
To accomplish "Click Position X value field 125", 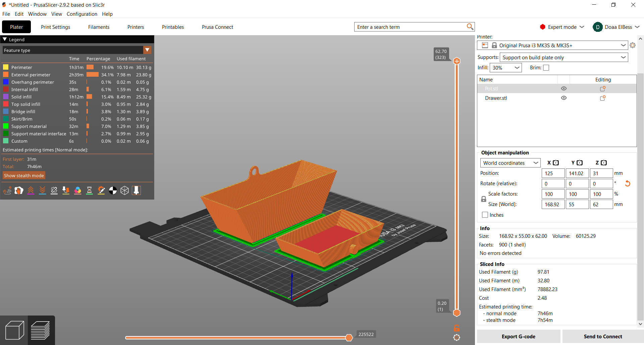I will [x=553, y=173].
